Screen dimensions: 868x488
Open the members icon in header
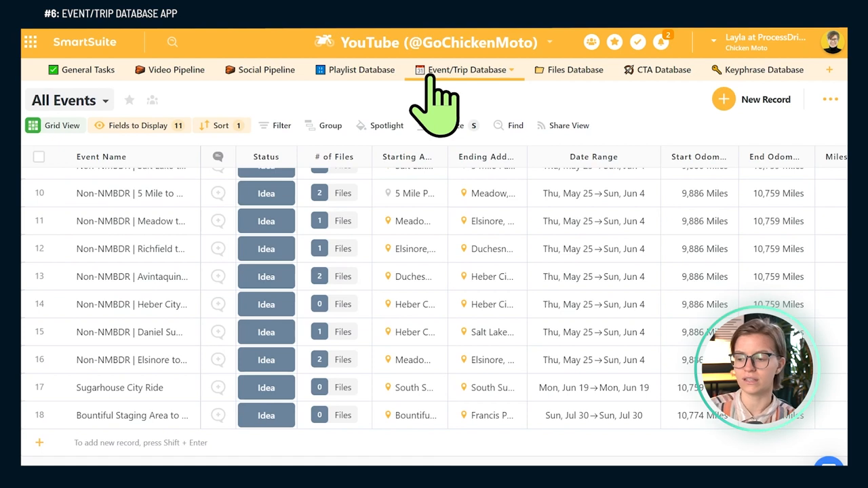(591, 42)
